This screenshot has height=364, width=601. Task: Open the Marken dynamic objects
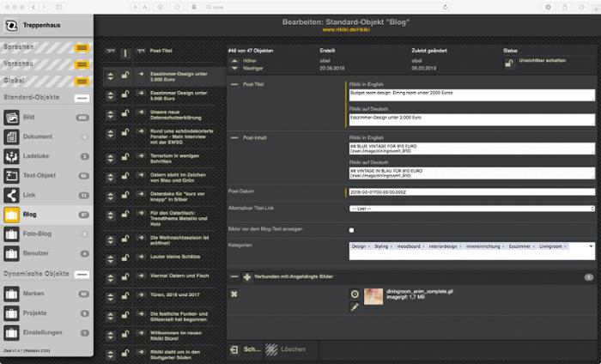point(46,294)
